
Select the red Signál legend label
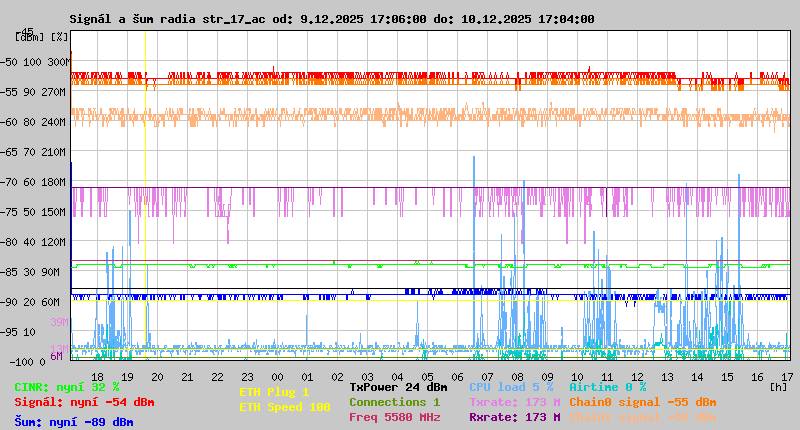(84, 402)
